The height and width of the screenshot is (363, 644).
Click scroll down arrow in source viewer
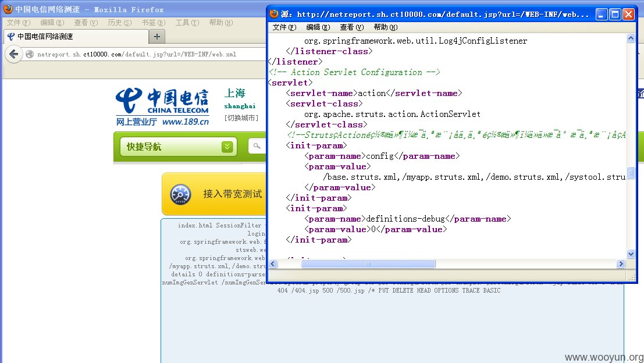click(631, 254)
